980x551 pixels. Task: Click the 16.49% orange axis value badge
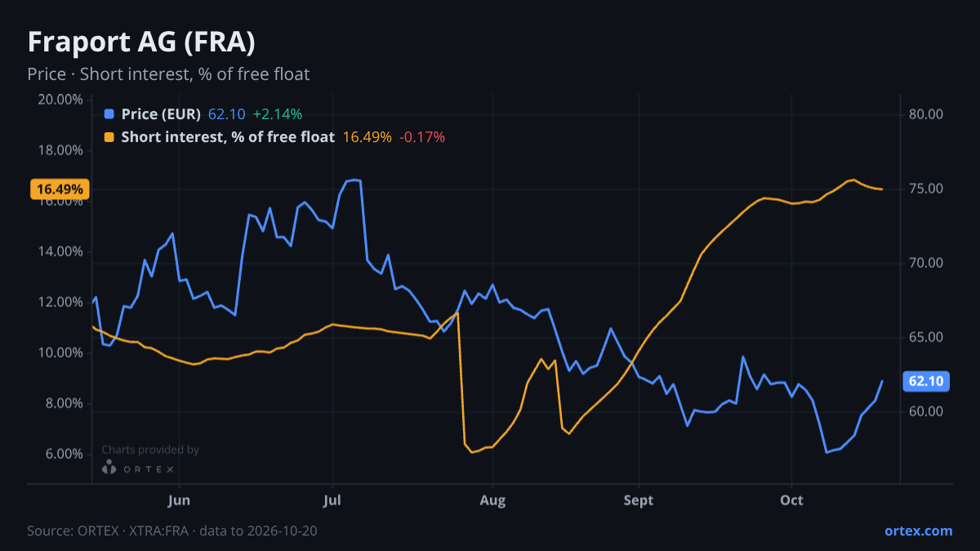(60, 189)
